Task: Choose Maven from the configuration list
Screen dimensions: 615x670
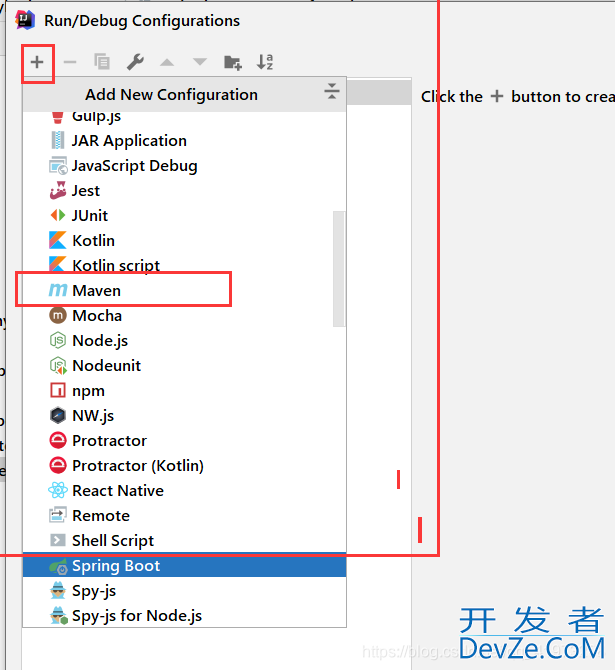Action: (184, 291)
